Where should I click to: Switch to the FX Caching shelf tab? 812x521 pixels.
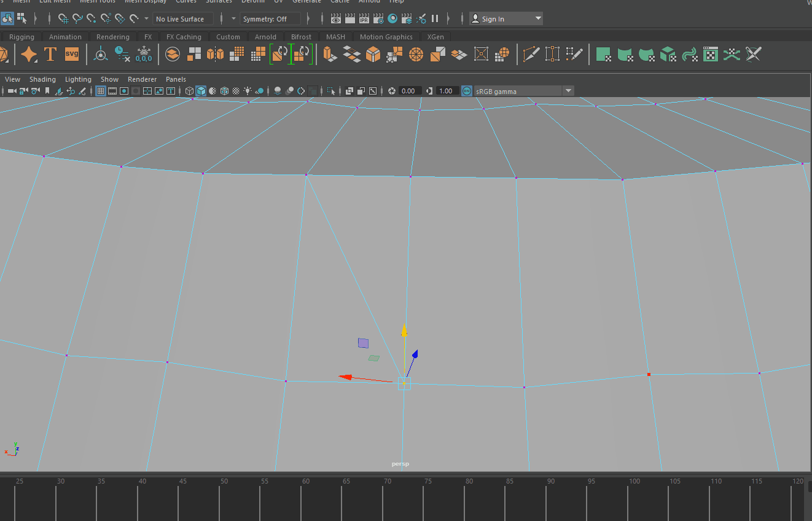pyautogui.click(x=184, y=37)
